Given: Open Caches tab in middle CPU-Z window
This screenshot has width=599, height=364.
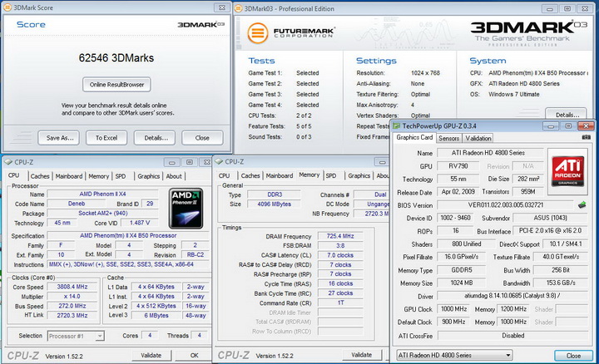Looking at the screenshot, I should 250,175.
